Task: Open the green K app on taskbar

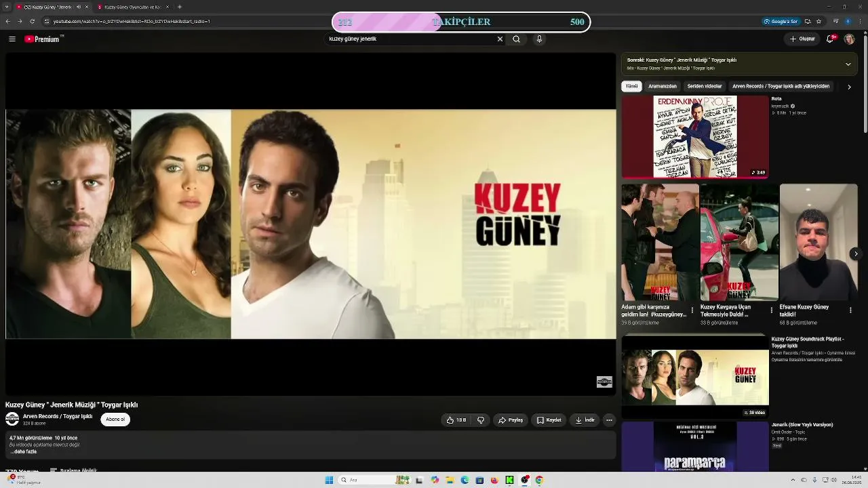Action: (509, 480)
